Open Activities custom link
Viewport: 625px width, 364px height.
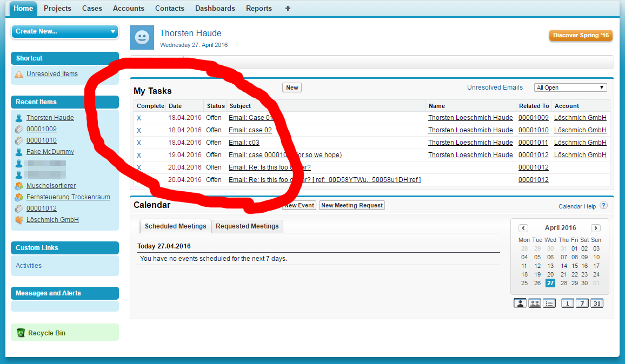click(28, 266)
